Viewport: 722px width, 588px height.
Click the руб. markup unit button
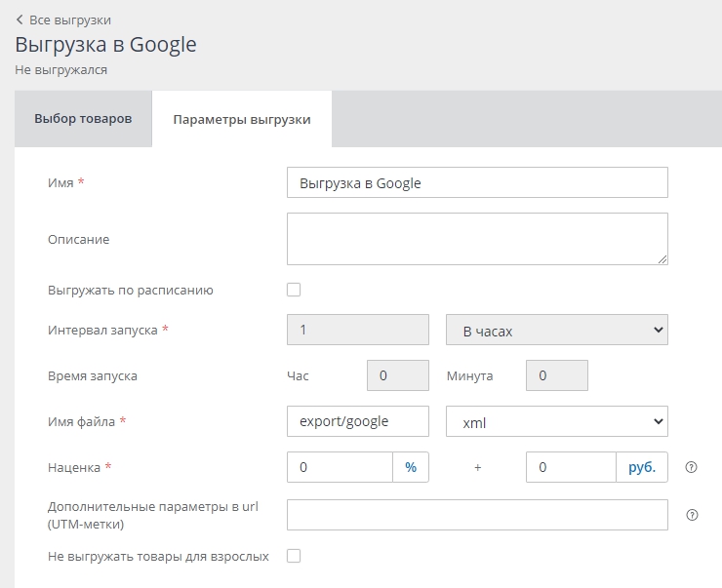(642, 467)
